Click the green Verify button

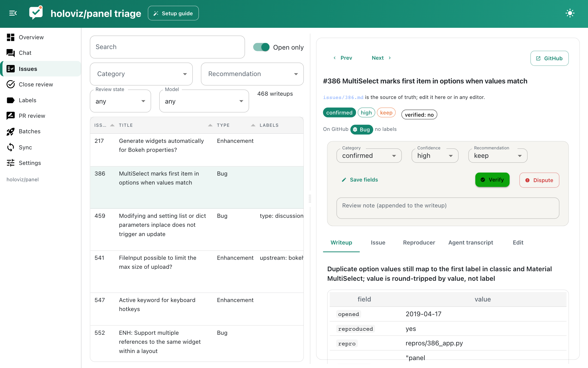[x=492, y=180]
